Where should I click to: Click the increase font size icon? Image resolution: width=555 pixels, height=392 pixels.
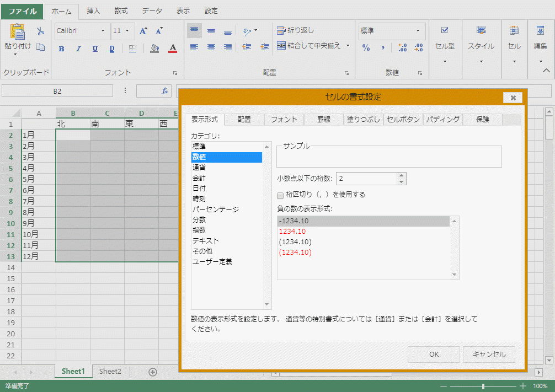[x=143, y=31]
